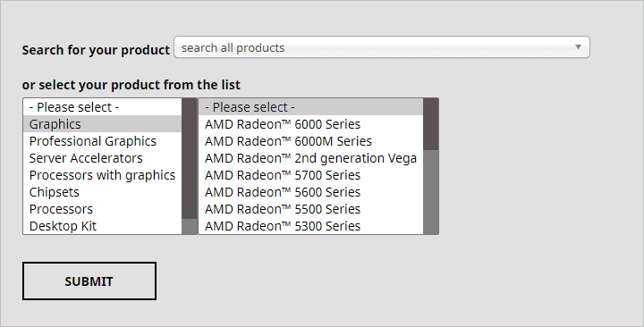Select Please select in the category list
The height and width of the screenshot is (327, 644).
[x=102, y=107]
